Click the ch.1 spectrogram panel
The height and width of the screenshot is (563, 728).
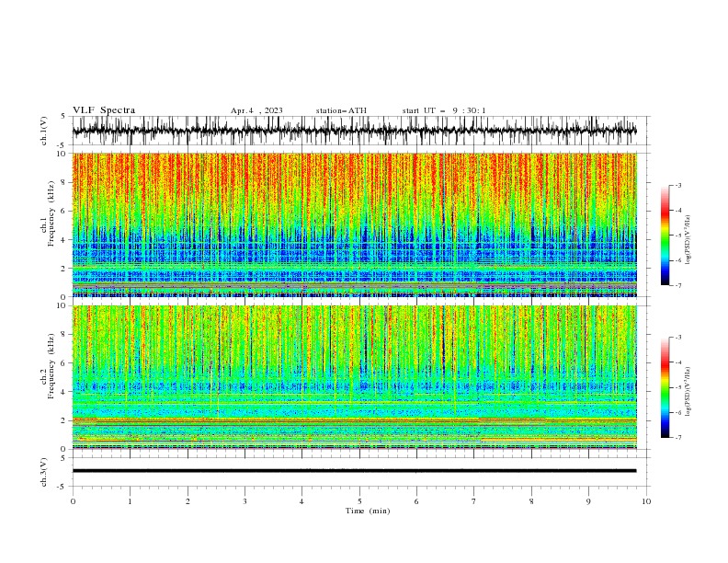click(x=354, y=224)
